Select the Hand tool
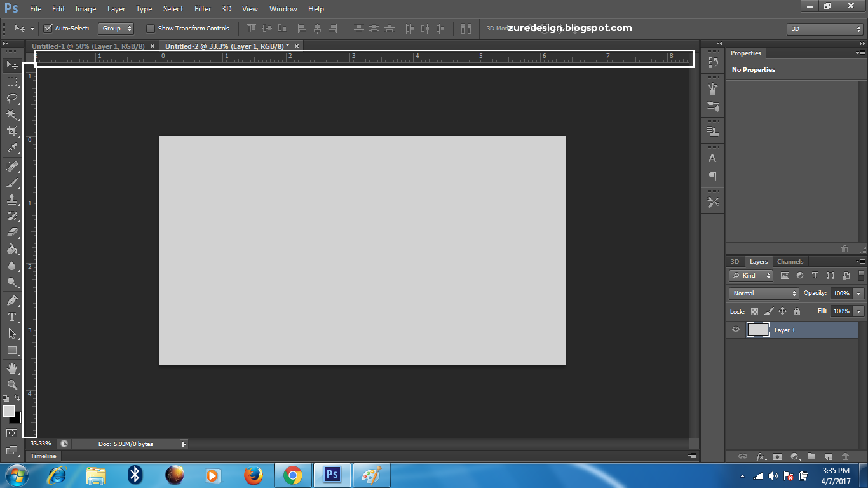 [11, 368]
